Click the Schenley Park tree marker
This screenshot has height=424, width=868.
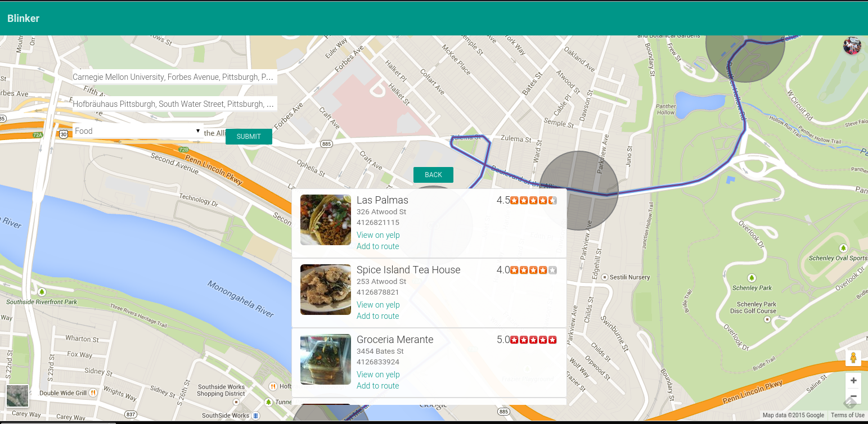752,278
